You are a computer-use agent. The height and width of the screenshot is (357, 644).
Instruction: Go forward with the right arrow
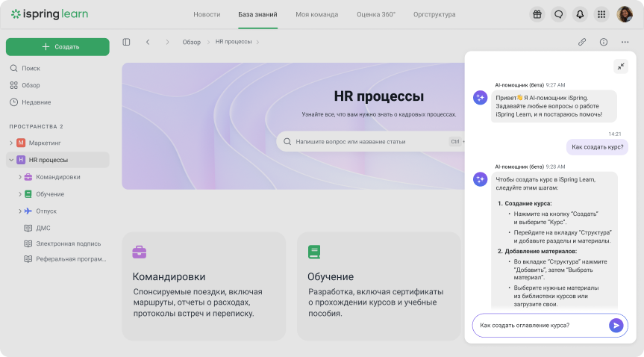[167, 42]
